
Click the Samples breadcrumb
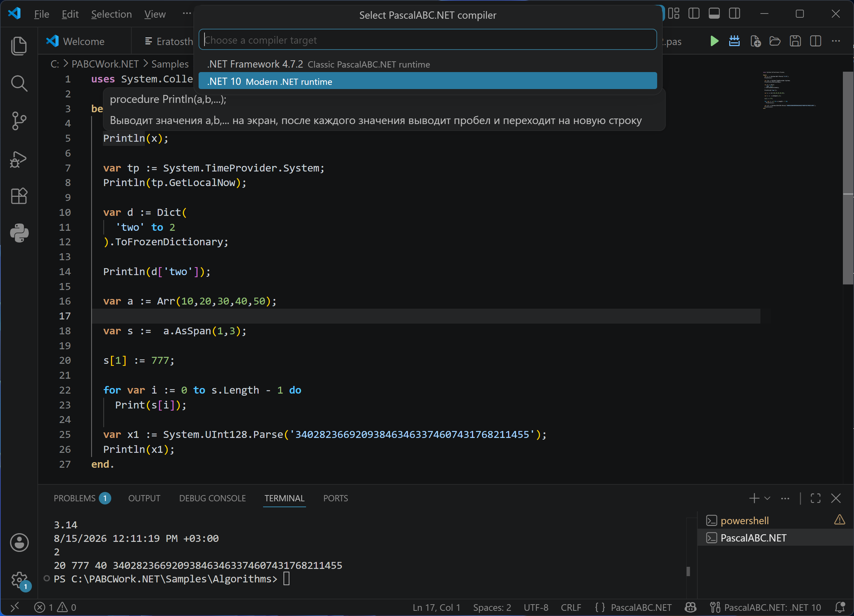click(x=170, y=64)
